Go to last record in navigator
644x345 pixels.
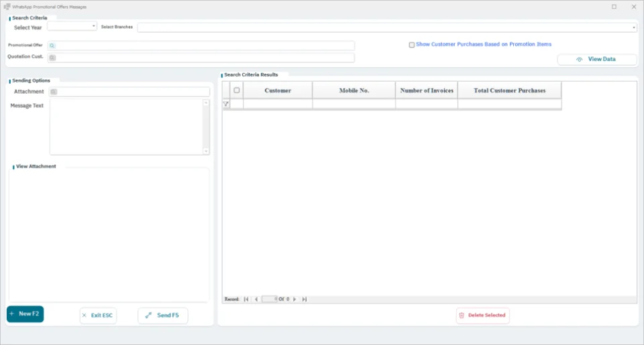pos(305,299)
